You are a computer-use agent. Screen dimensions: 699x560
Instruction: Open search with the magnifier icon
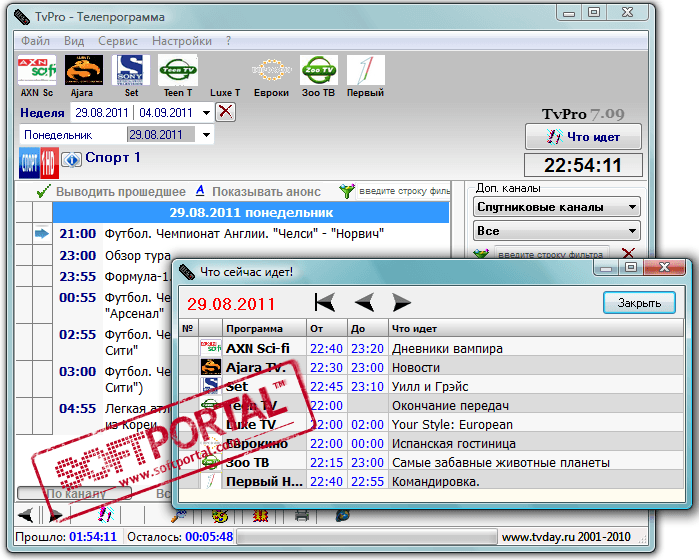coord(178,516)
